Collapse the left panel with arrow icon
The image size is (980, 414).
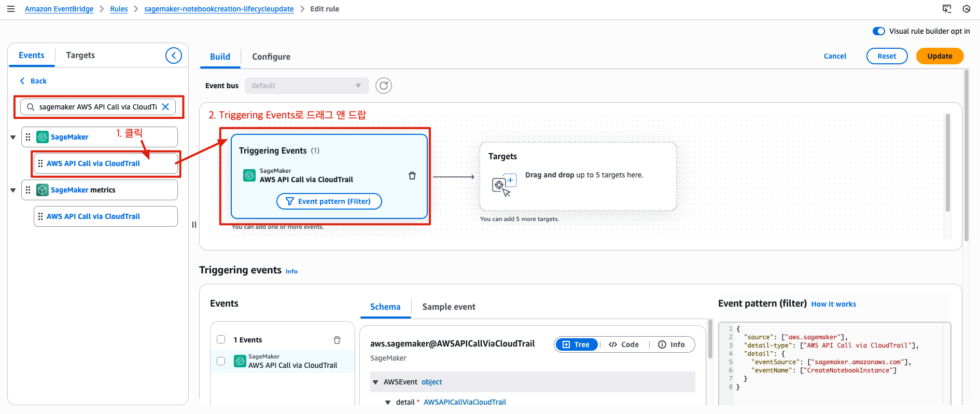tap(174, 56)
